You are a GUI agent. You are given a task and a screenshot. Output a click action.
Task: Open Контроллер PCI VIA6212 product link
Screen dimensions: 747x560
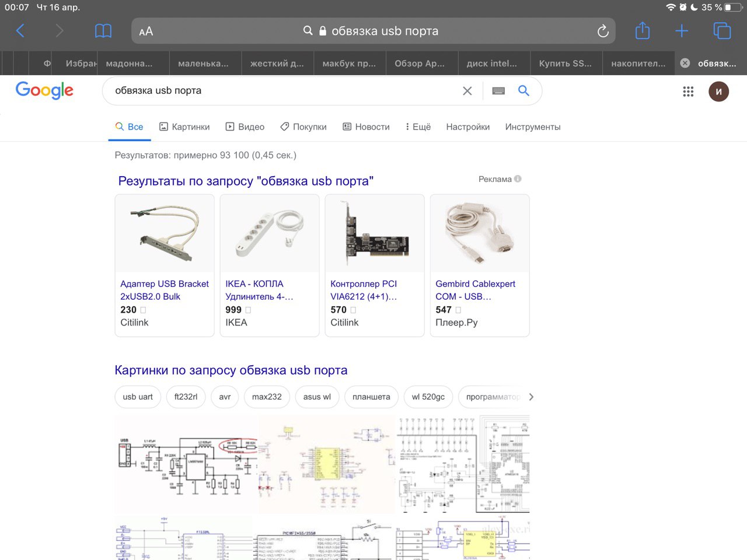364,290
